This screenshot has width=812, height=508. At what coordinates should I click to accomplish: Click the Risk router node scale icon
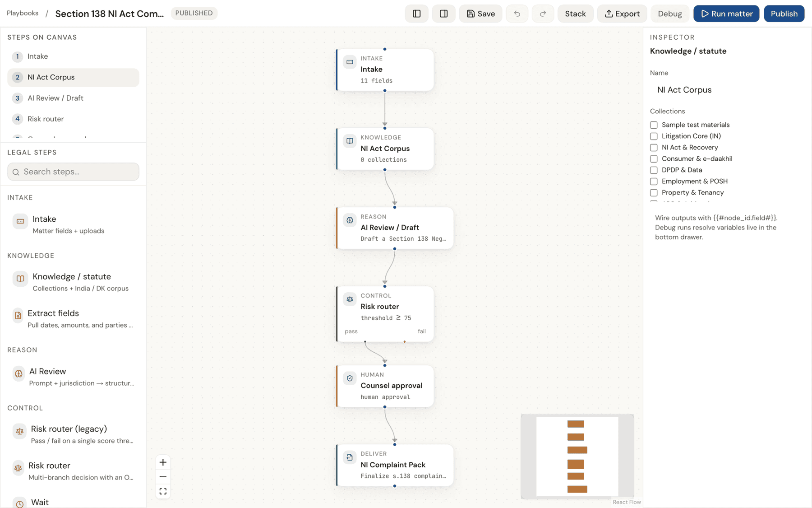(350, 299)
